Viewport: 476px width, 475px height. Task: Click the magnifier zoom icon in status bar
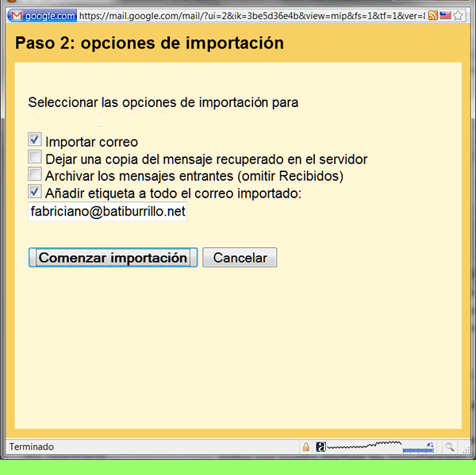[x=450, y=446]
